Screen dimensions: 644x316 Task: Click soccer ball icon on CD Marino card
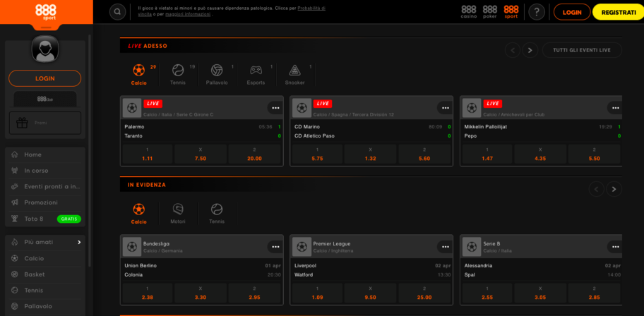click(302, 108)
